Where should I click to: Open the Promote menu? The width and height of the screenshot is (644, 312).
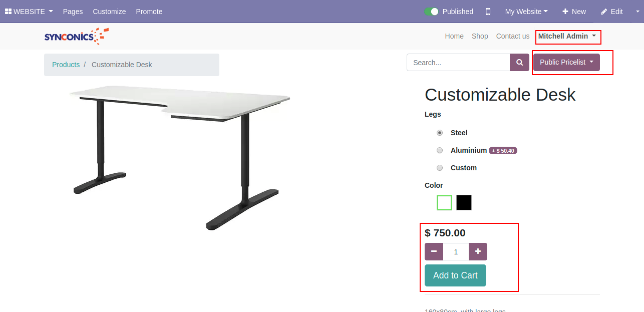(x=149, y=12)
